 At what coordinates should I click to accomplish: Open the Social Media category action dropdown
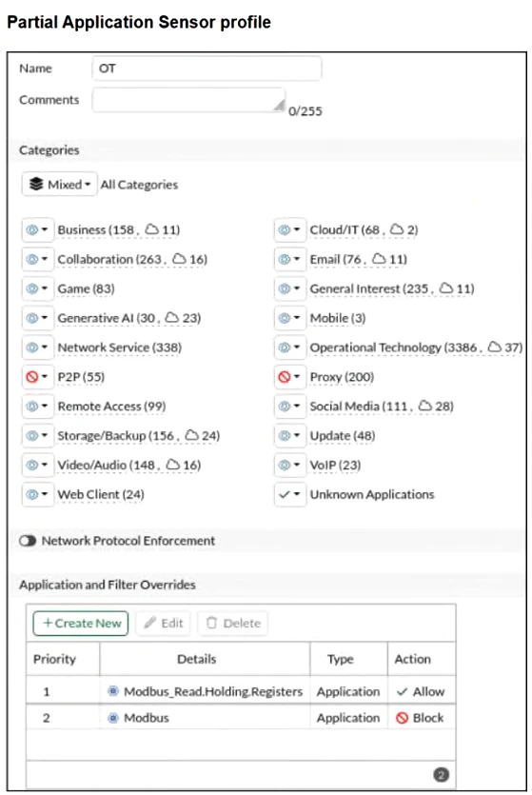pos(290,407)
